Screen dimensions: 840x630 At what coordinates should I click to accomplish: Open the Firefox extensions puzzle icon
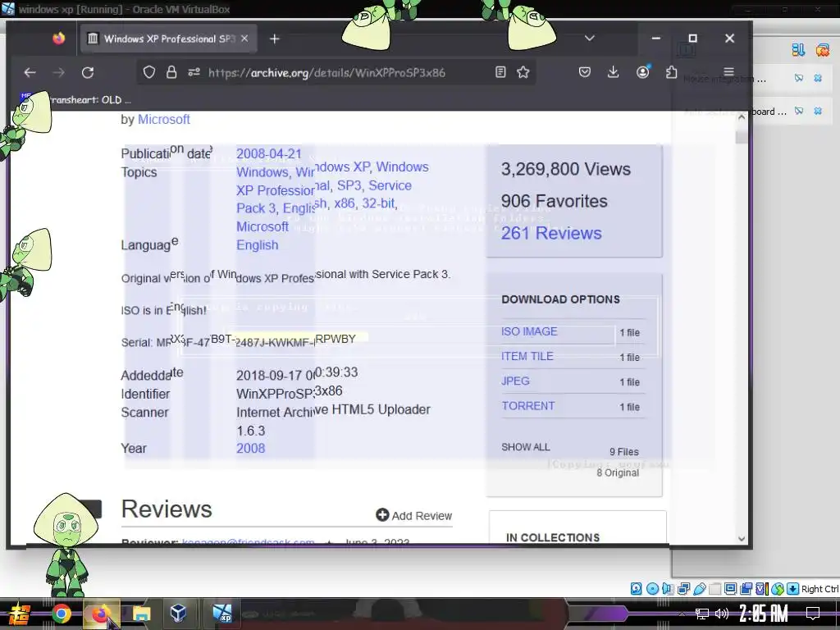671,72
